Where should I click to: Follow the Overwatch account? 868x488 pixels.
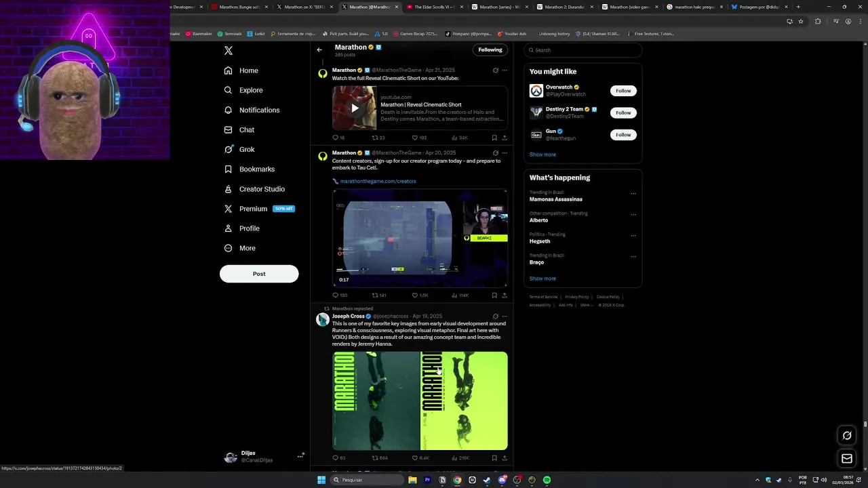(x=623, y=91)
